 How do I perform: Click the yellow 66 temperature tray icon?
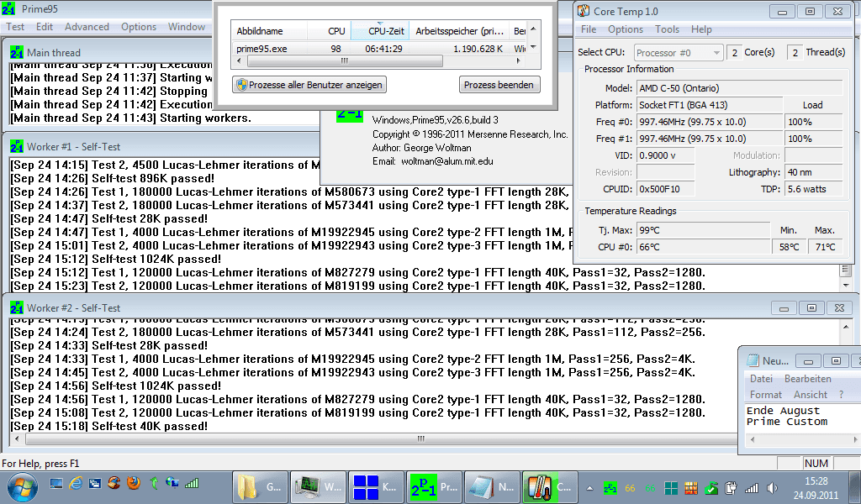(630, 488)
